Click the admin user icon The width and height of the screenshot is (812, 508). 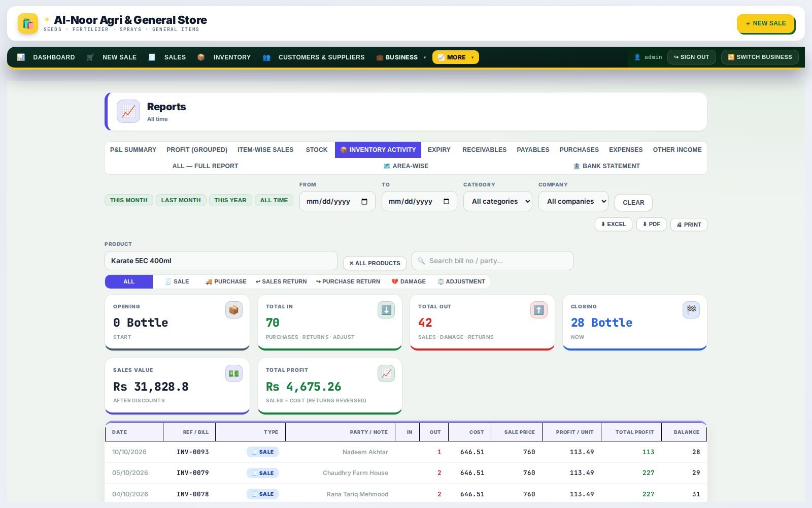[x=637, y=57]
